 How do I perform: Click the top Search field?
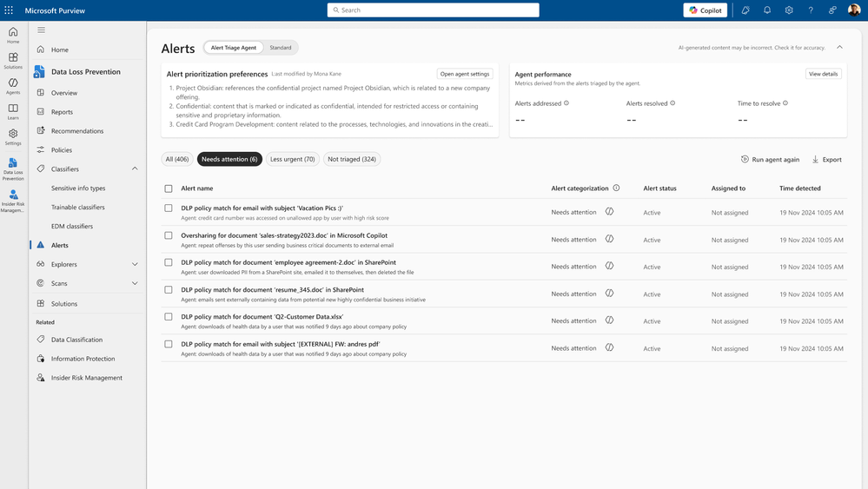pos(433,10)
